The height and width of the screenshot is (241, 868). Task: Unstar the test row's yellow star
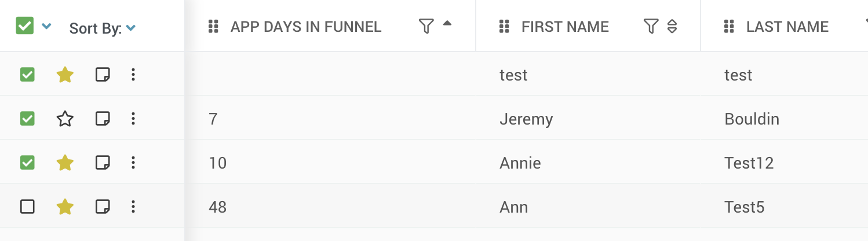pos(65,75)
